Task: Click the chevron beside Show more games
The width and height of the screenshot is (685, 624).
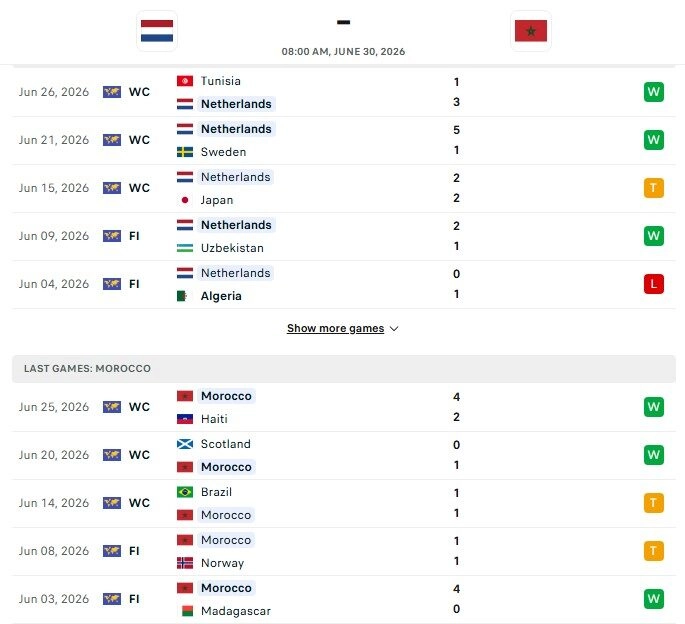Action: [394, 329]
